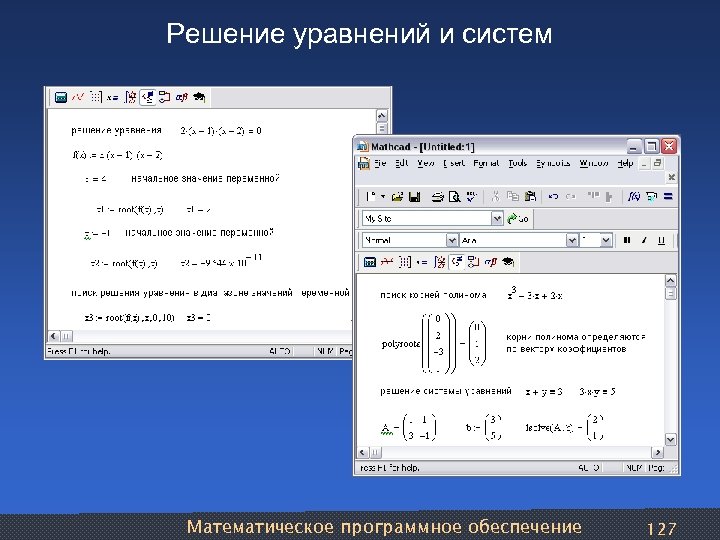Close the resources toolbar with x
Viewport: 720px width, 540px height.
click(x=671, y=177)
